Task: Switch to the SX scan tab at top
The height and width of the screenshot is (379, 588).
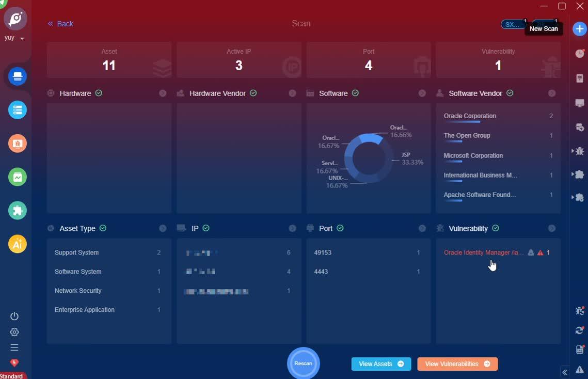Action: (x=512, y=24)
